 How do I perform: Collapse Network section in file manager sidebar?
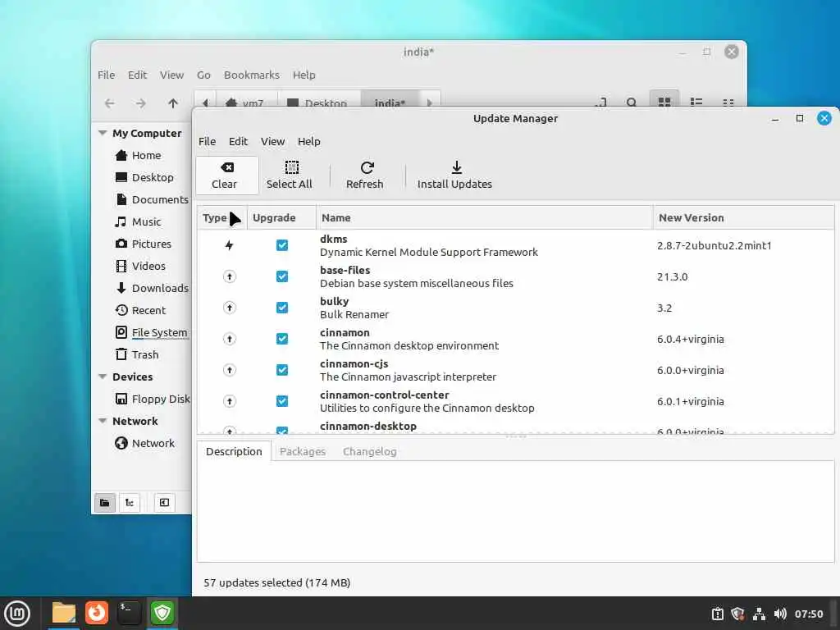(103, 421)
